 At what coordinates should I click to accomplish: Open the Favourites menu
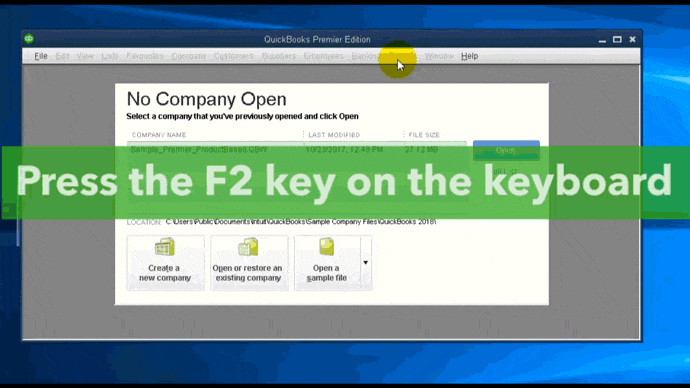tap(145, 56)
